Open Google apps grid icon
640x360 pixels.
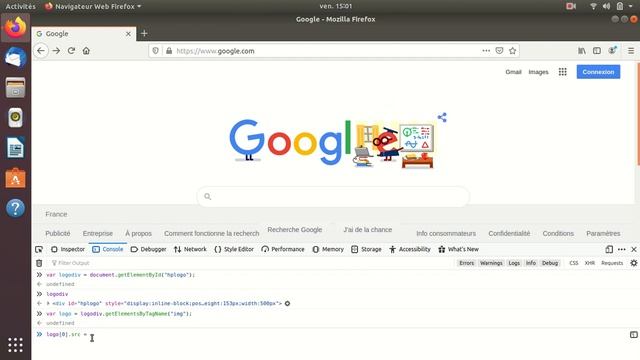[x=562, y=72]
